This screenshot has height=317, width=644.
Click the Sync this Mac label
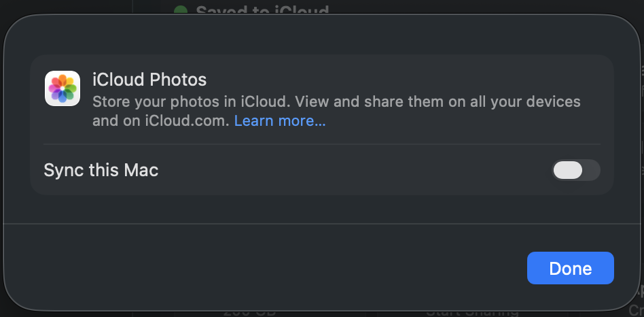101,170
